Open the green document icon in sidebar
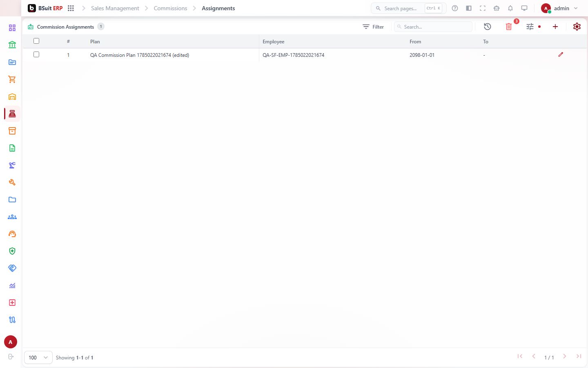The height and width of the screenshot is (368, 588). tap(12, 148)
